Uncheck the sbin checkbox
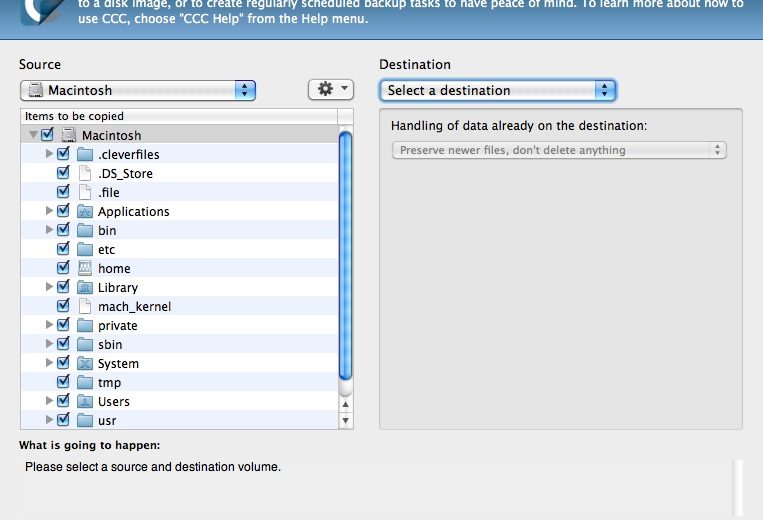The height and width of the screenshot is (520, 763). [x=63, y=343]
